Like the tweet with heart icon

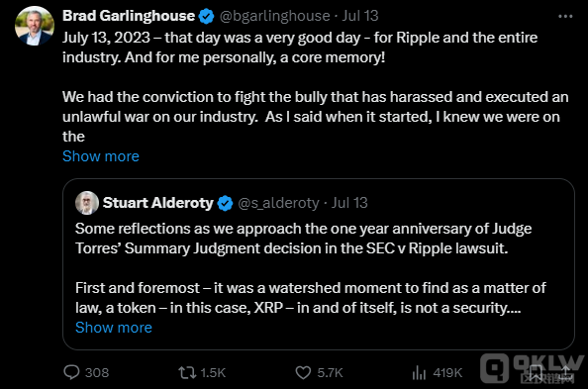click(x=303, y=372)
